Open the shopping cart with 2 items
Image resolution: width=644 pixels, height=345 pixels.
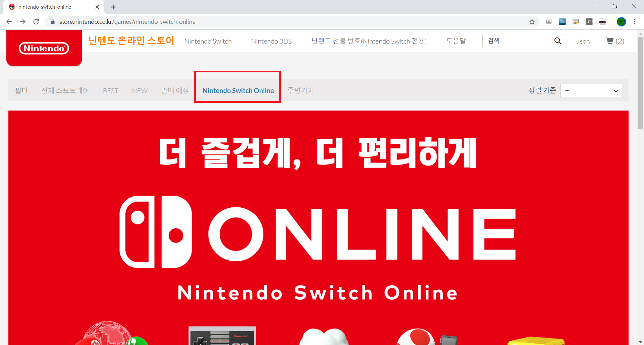615,41
